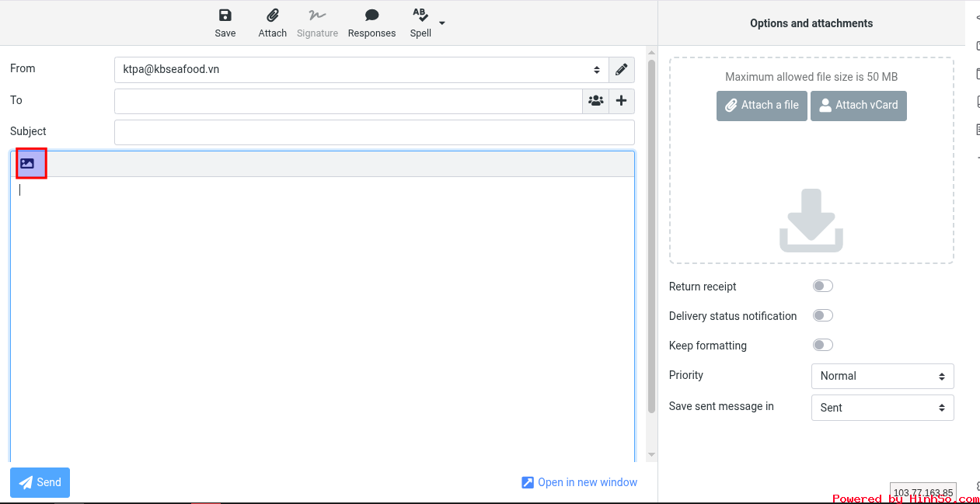Run the Spell check tool
This screenshot has width=980, height=504.
pyautogui.click(x=420, y=23)
